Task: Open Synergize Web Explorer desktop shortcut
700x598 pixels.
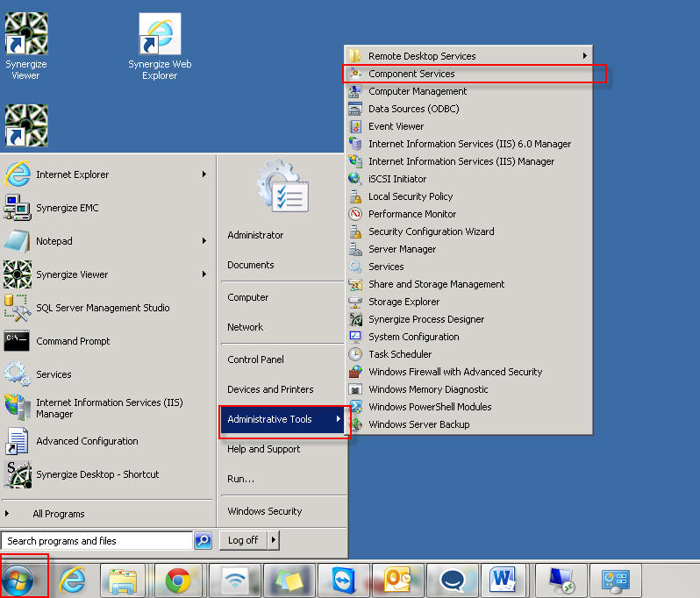Action: pos(160,46)
